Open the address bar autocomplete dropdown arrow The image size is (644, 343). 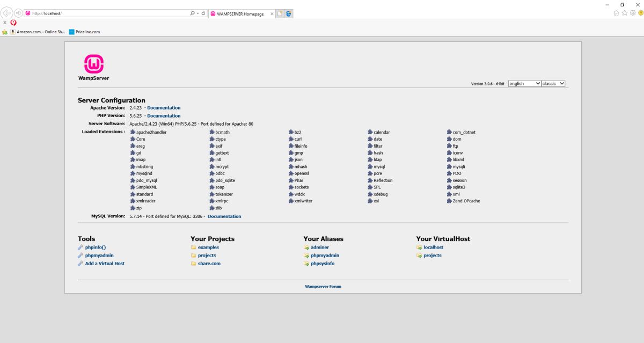click(197, 13)
